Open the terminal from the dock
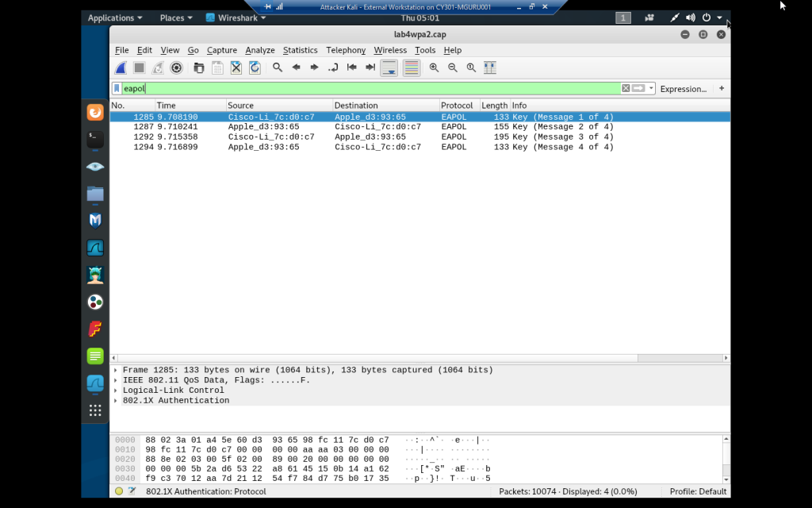812x508 pixels. click(95, 140)
